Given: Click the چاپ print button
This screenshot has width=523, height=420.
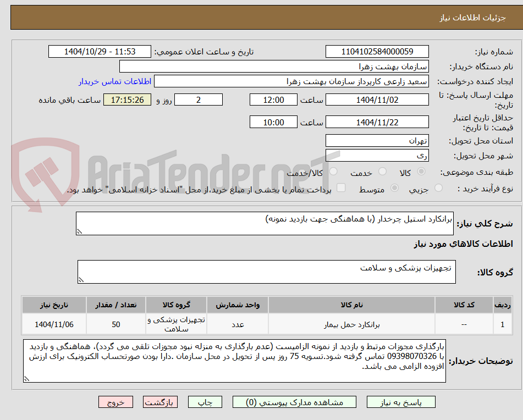Looking at the screenshot, I should 205,402.
